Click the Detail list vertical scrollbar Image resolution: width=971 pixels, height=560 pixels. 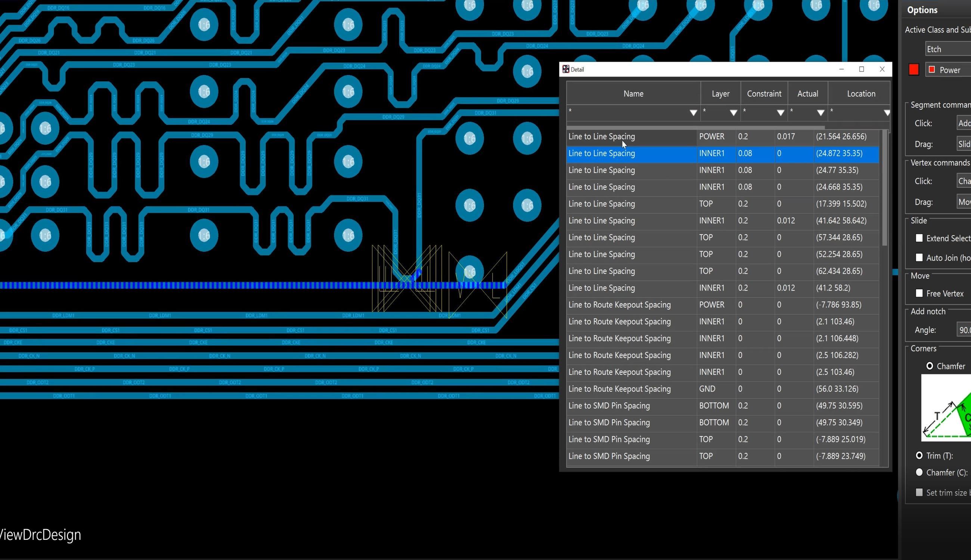(885, 188)
